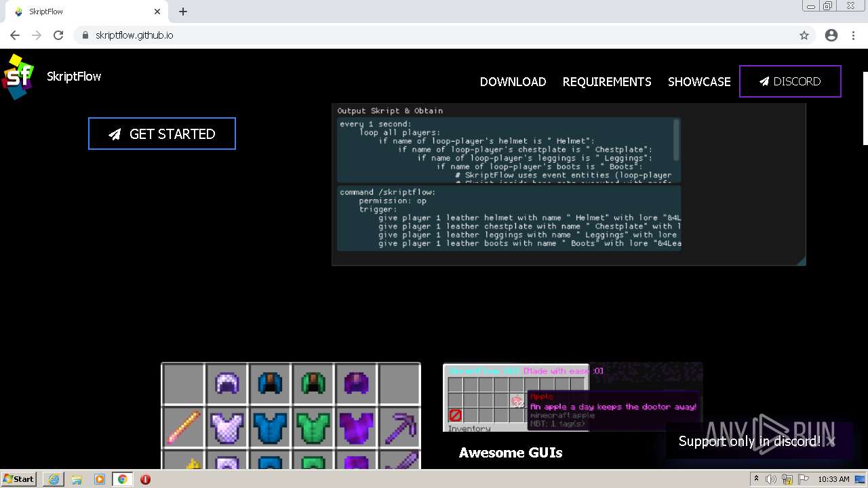Click the GET STARTED button
The image size is (868, 488).
click(162, 134)
